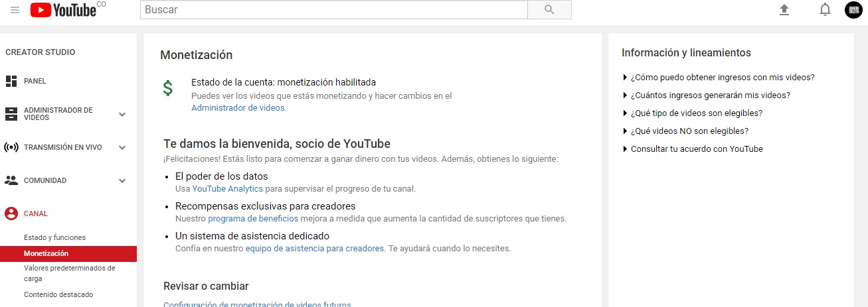Click the Transmisión en vivo broadcast icon

[x=11, y=147]
